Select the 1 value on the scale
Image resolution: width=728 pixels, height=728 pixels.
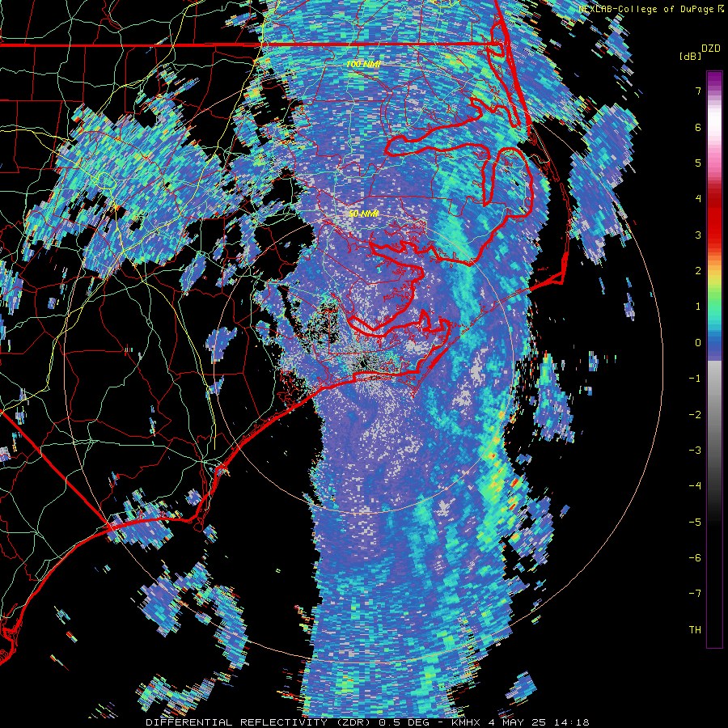(698, 307)
